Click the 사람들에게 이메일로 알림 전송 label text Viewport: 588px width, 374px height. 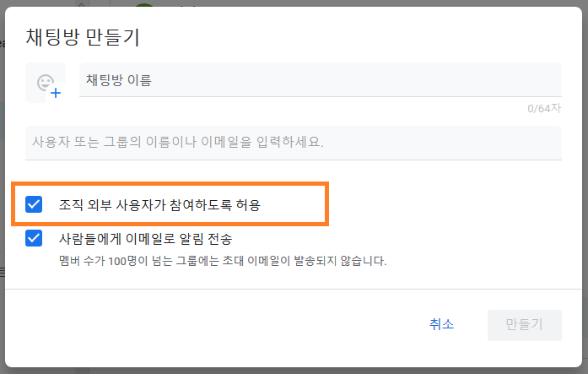point(145,239)
